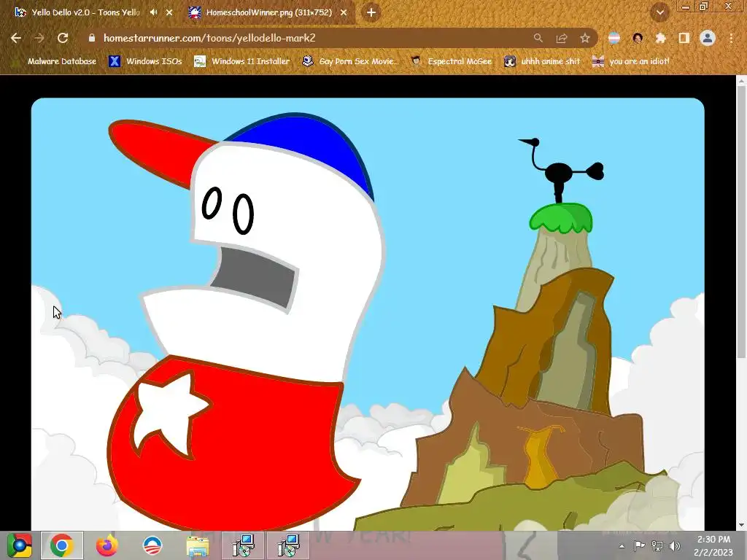Click the Homestar Runner cartoon animation
The height and width of the screenshot is (560, 747).
368,314
